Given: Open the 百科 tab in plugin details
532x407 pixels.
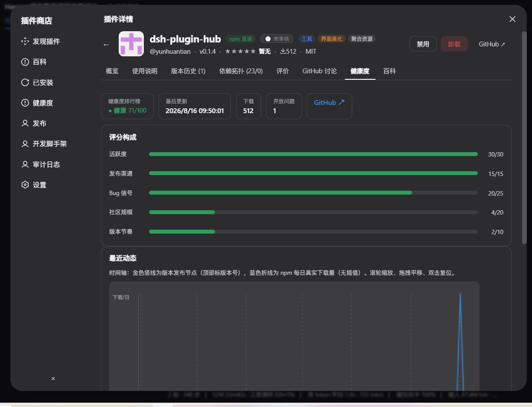Looking at the screenshot, I should click(389, 71).
